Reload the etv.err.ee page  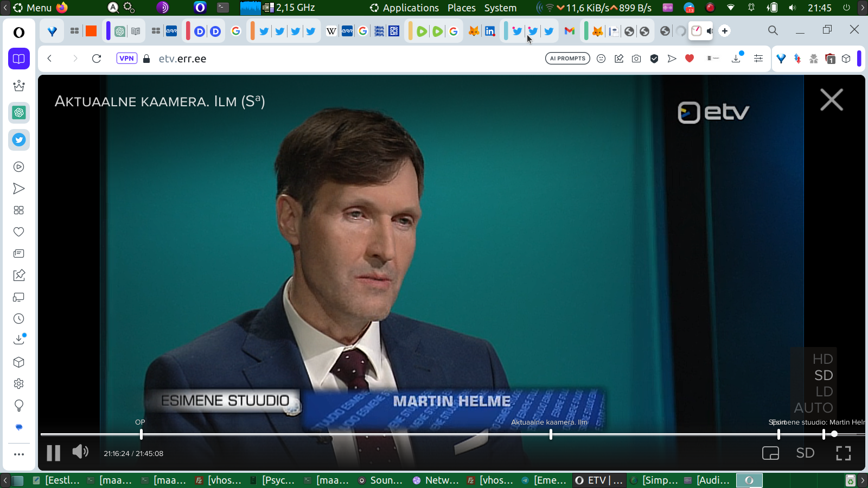(97, 59)
